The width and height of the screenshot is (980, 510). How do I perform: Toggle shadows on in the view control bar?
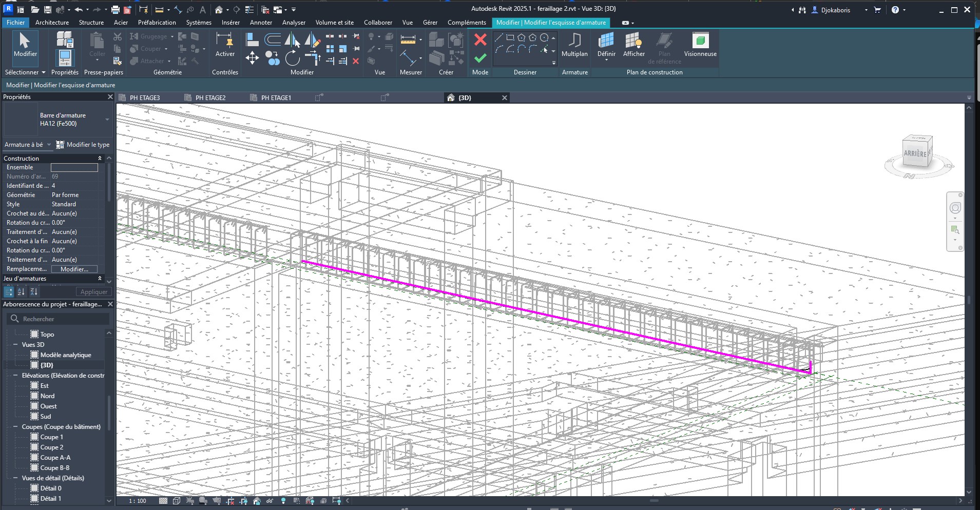point(203,501)
